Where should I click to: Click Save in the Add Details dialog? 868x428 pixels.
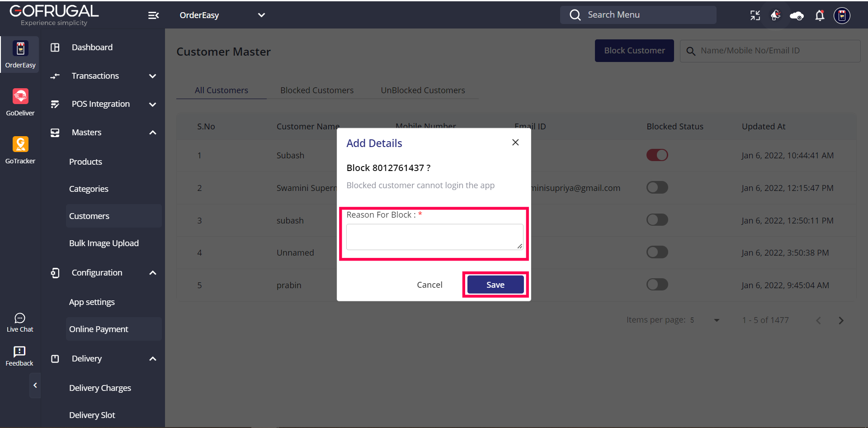[495, 285]
